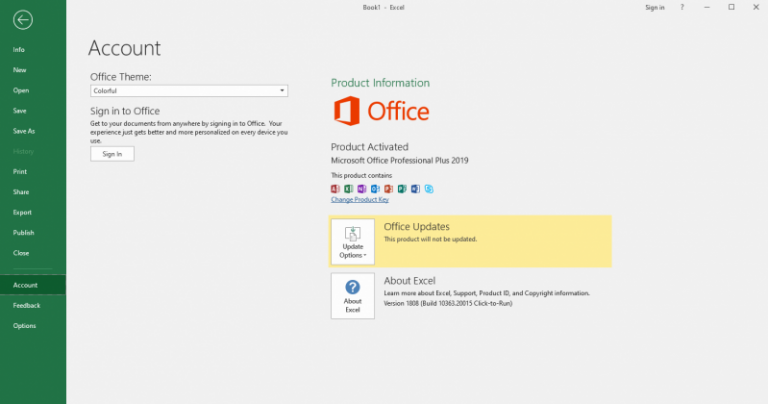This screenshot has height=404, width=768.
Task: Click the green Excel icon under product contains
Action: (348, 188)
